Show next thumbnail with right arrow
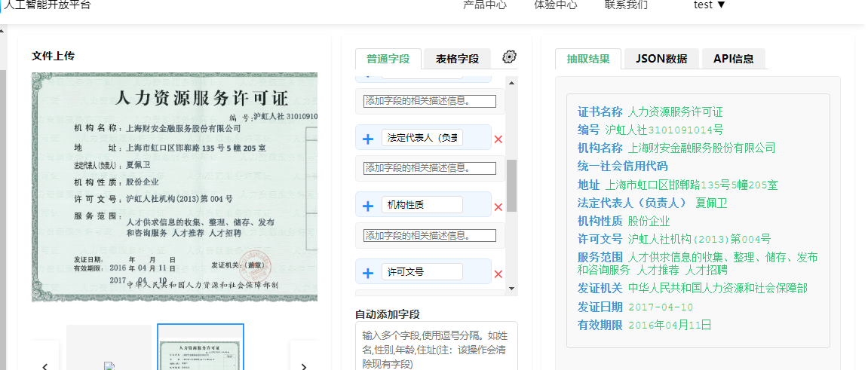Image resolution: width=868 pixels, height=370 pixels. pyautogui.click(x=303, y=365)
